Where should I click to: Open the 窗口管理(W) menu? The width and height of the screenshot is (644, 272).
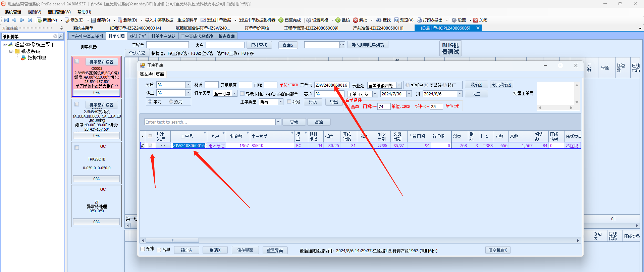59,12
